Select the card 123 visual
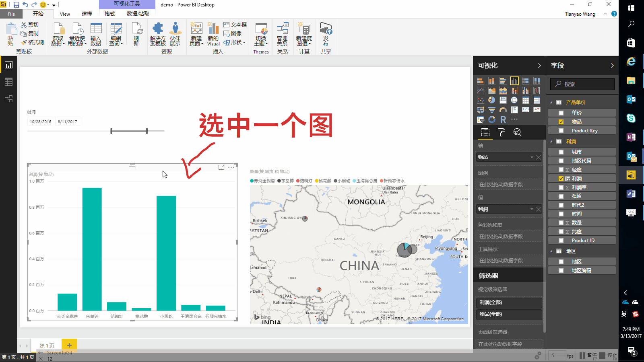 point(525,110)
